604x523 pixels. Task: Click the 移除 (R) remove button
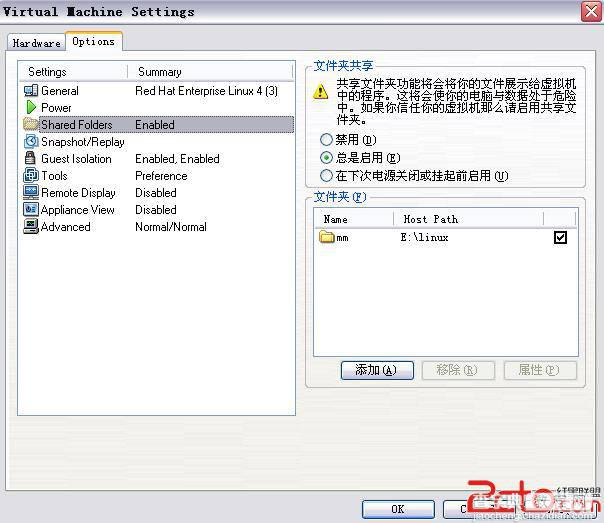tap(458, 370)
